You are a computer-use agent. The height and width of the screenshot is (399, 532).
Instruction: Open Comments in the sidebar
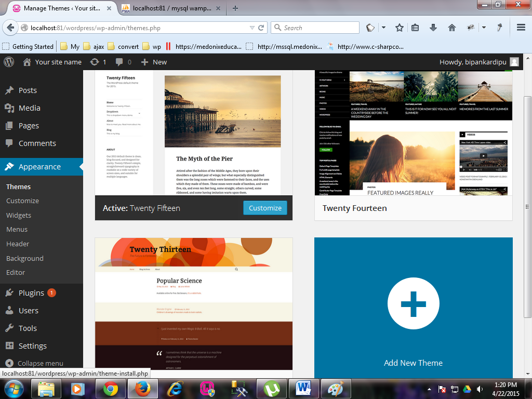(x=37, y=143)
